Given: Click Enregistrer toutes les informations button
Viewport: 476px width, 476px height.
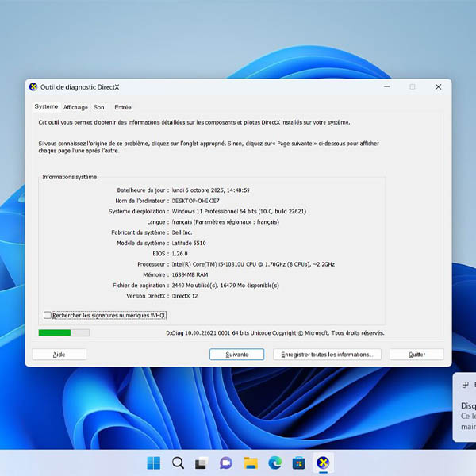Looking at the screenshot, I should coord(327,355).
